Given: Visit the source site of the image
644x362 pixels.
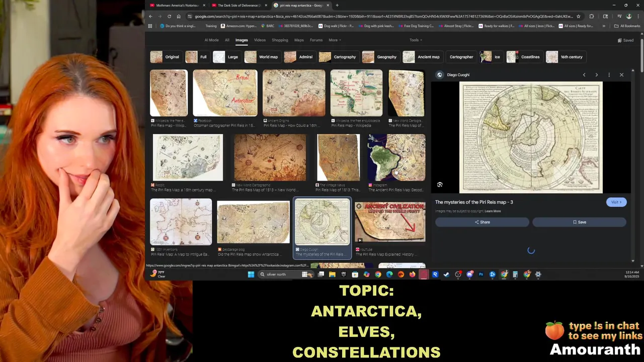Looking at the screenshot, I should pyautogui.click(x=616, y=202).
